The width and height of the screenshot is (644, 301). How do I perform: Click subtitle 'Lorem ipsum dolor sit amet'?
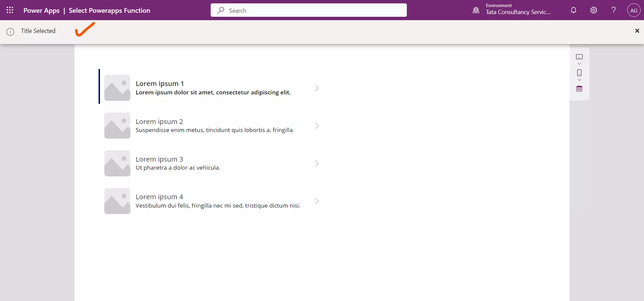pos(213,92)
